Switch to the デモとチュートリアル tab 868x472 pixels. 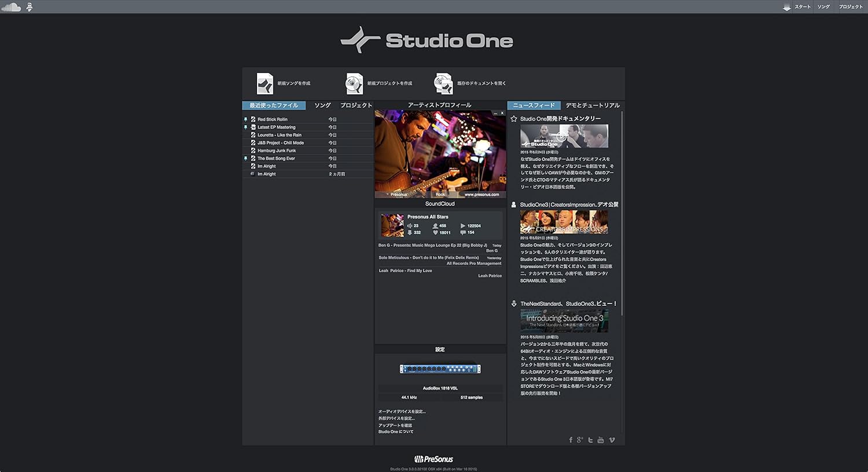click(593, 105)
